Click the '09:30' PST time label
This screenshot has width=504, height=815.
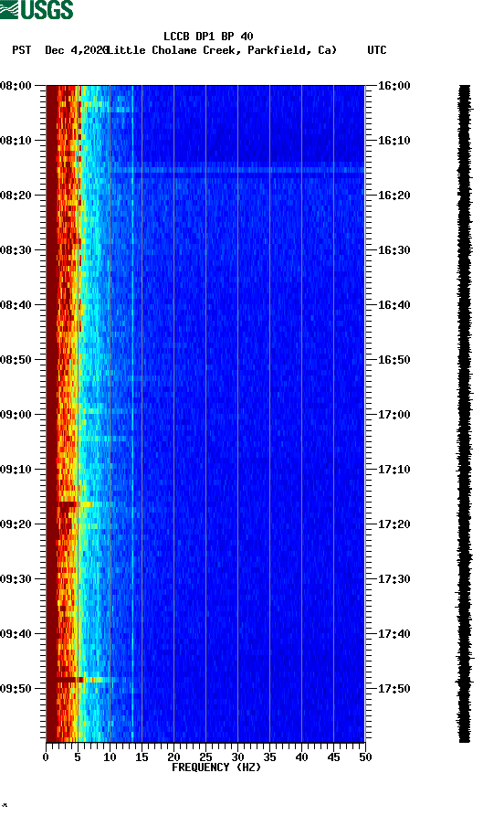point(16,579)
